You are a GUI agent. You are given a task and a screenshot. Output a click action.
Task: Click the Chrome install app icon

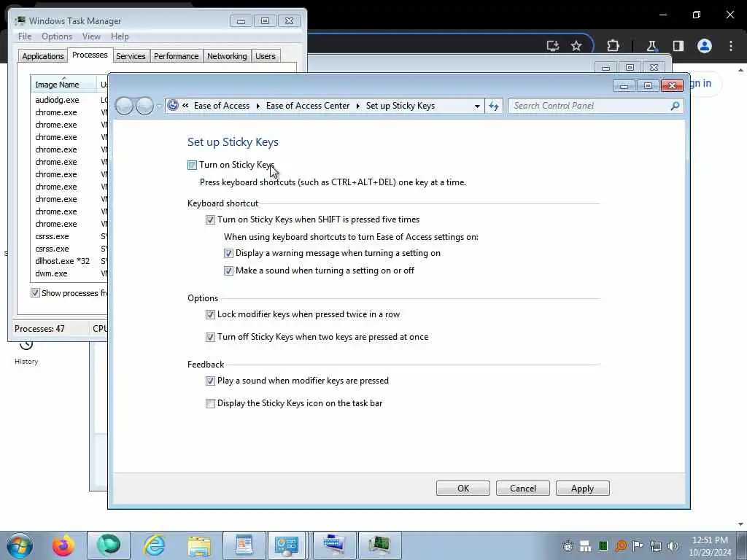tap(553, 46)
